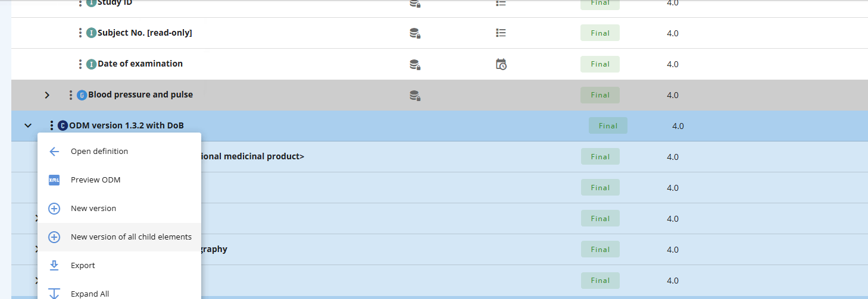Select Preview ODM in the context menu
868x299 pixels.
pos(95,180)
